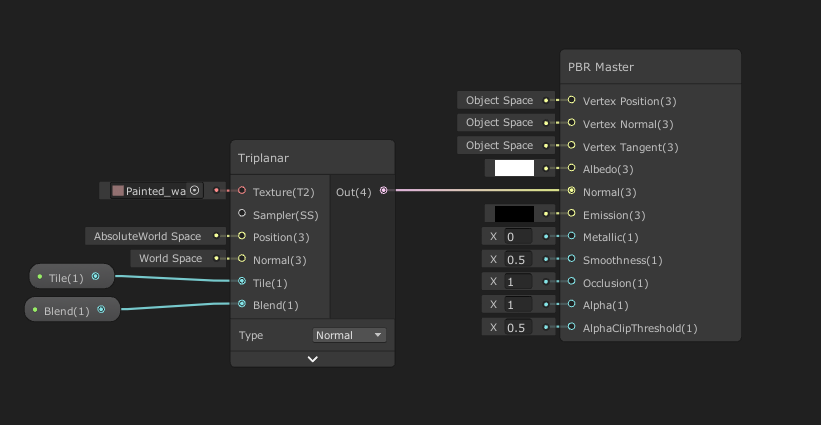The width and height of the screenshot is (821, 425).
Task: Click the Tile(1) property node output port
Action: [x=96, y=277]
